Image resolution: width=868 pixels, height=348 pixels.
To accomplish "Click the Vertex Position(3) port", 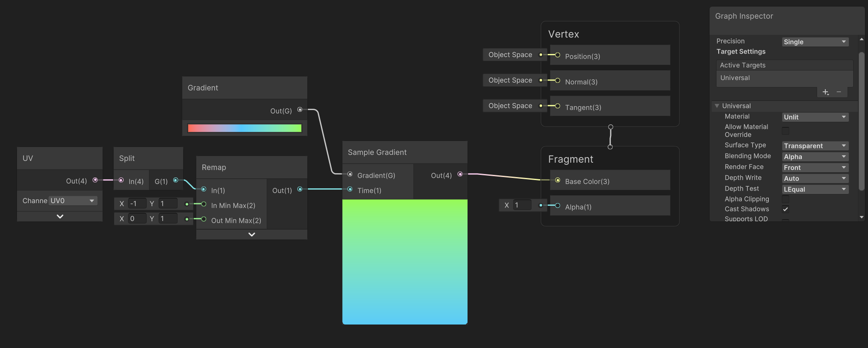I will (557, 55).
